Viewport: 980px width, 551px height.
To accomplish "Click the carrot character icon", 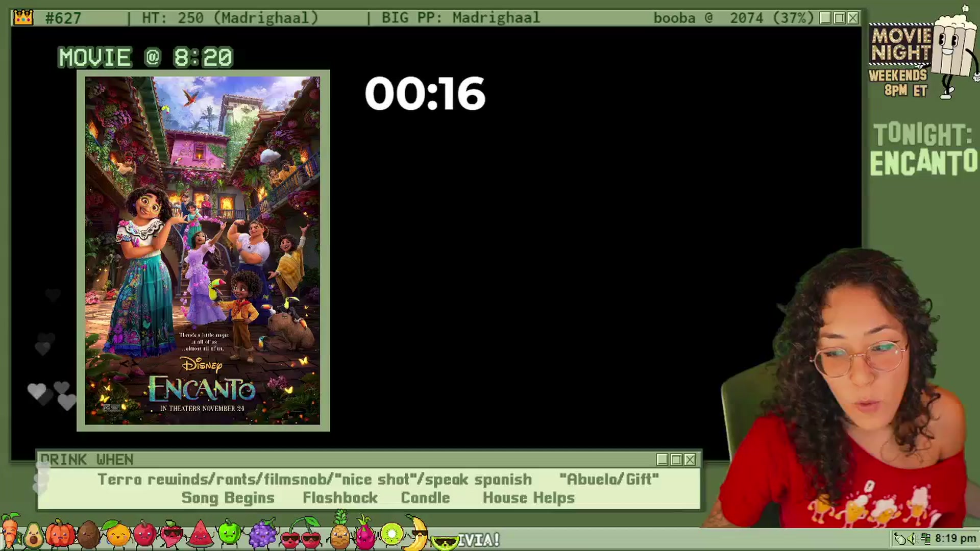I will [x=9, y=532].
